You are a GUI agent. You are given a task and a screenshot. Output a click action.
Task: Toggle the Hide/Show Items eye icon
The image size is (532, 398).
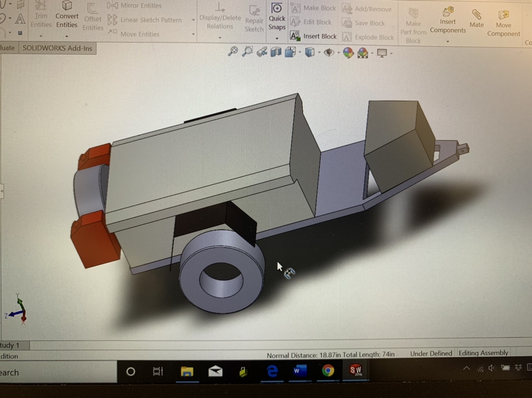329,52
